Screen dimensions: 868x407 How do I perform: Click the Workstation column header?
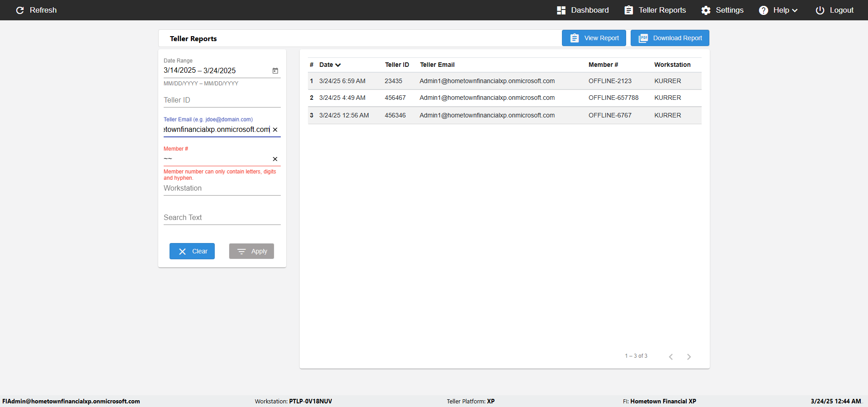click(x=672, y=65)
